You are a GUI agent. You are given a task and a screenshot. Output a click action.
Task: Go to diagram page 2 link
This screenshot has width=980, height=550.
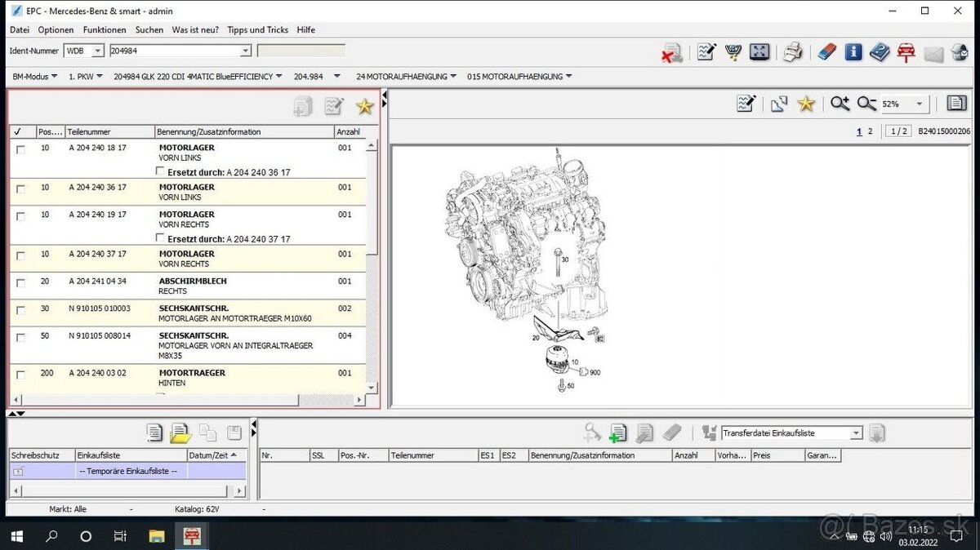point(870,131)
